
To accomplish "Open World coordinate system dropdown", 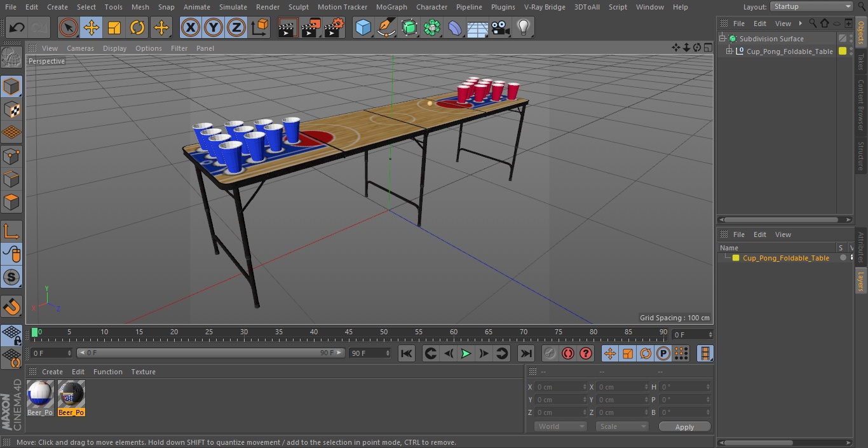I will click(560, 426).
